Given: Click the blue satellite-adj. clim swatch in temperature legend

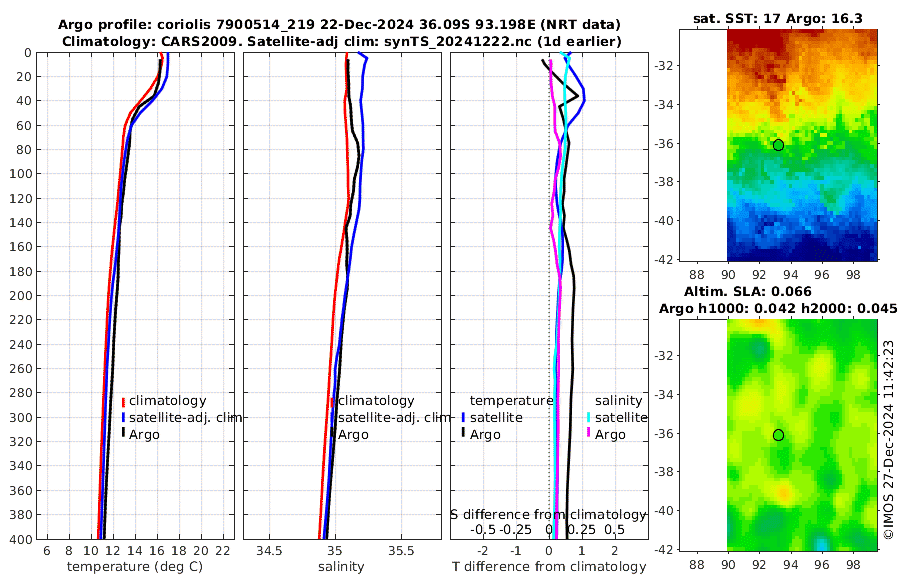Looking at the screenshot, I should 123,417.
